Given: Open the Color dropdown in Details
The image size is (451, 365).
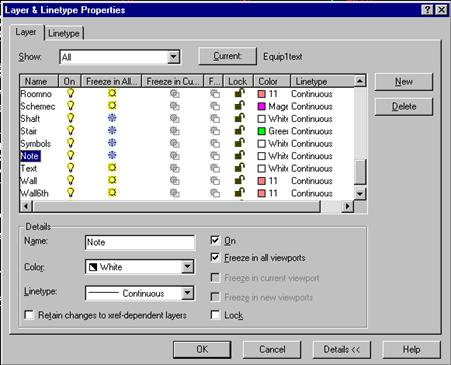Looking at the screenshot, I should (188, 267).
